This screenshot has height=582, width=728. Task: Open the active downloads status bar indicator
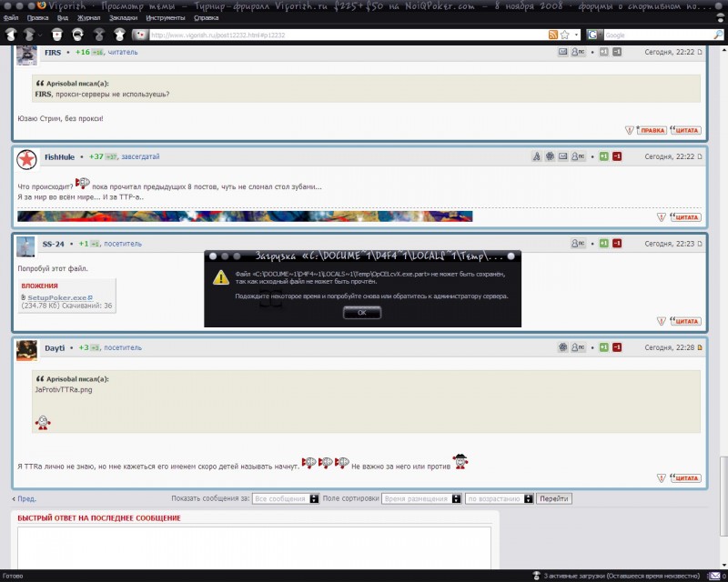617,576
